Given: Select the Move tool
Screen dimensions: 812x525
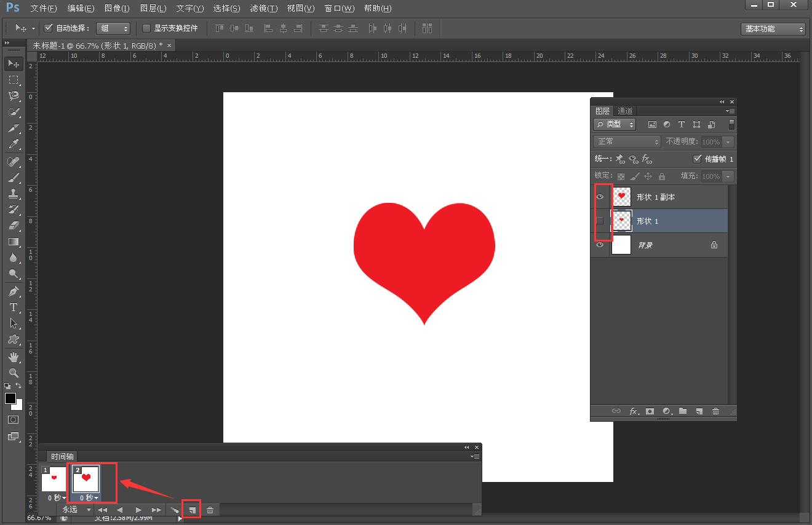Looking at the screenshot, I should point(14,64).
